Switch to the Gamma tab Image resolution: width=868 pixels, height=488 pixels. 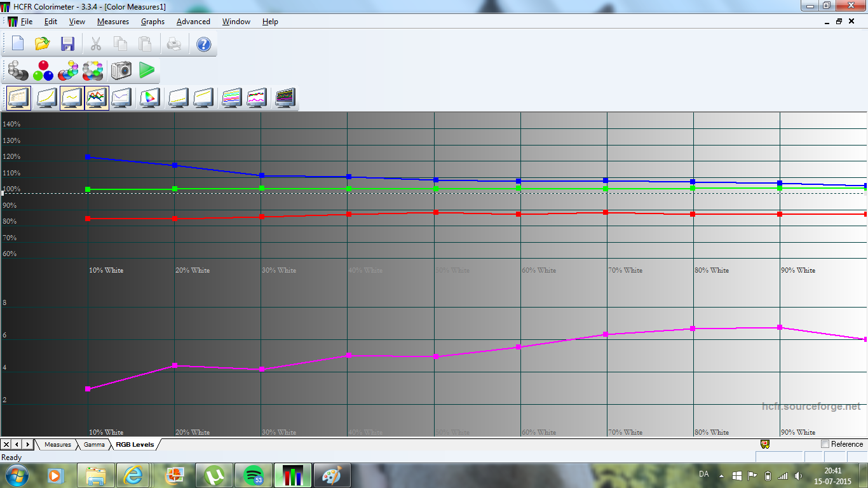tap(94, 445)
